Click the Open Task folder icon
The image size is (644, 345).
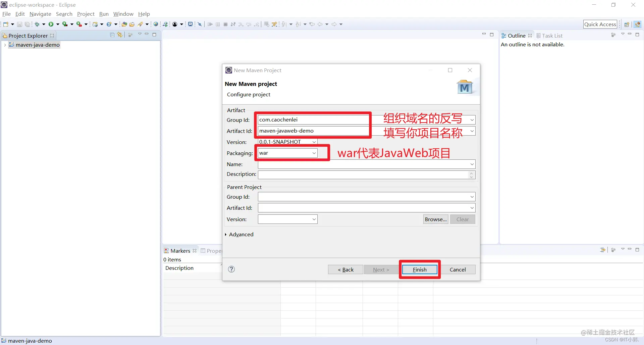pos(132,24)
